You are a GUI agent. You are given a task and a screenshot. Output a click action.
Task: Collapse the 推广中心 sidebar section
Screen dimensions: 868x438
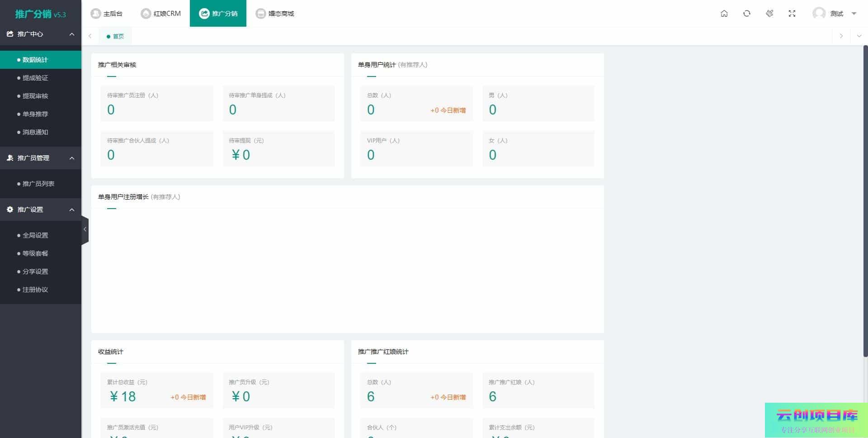pyautogui.click(x=71, y=34)
